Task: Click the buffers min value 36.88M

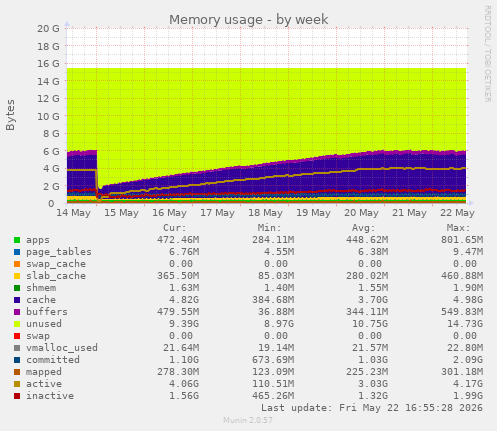Action: (276, 312)
